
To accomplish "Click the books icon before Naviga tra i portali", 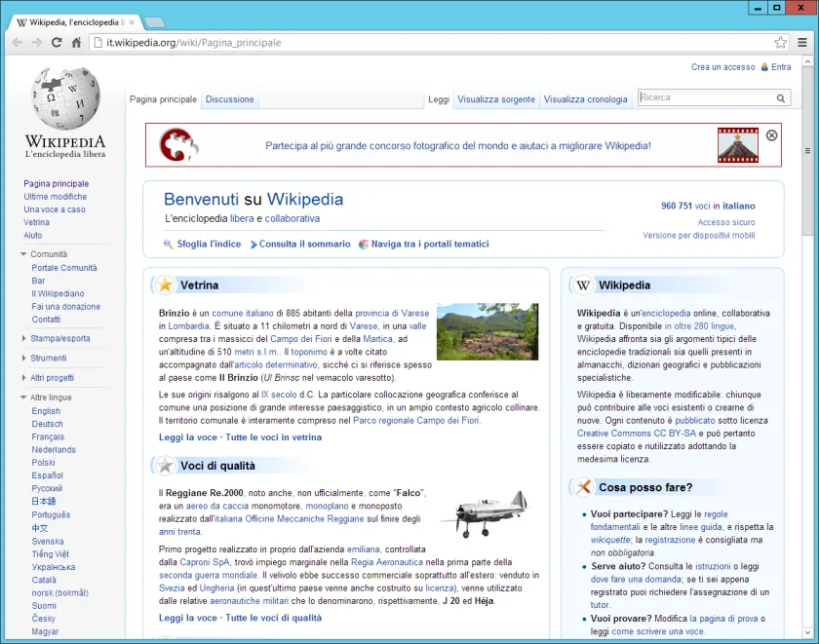I will (x=363, y=245).
